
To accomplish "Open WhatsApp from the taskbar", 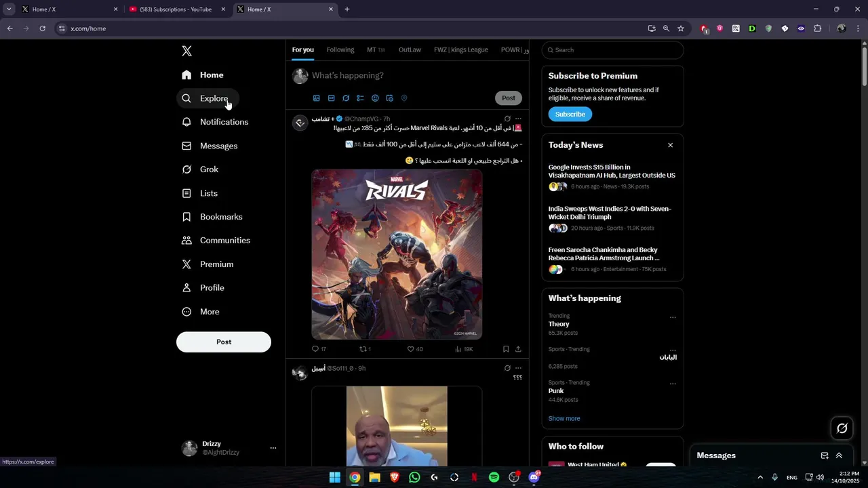I will coord(414,477).
